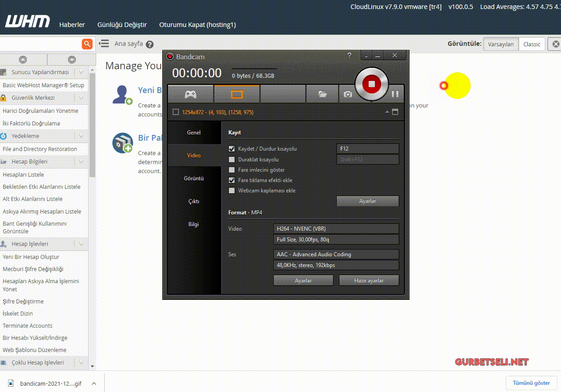Viewport: 561px width, 392px height.
Task: Click the orange search button
Action: click(x=87, y=44)
